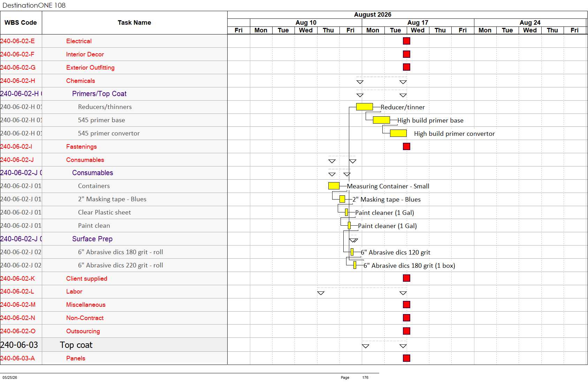Select the red milestone square for Fastenings

click(406, 146)
